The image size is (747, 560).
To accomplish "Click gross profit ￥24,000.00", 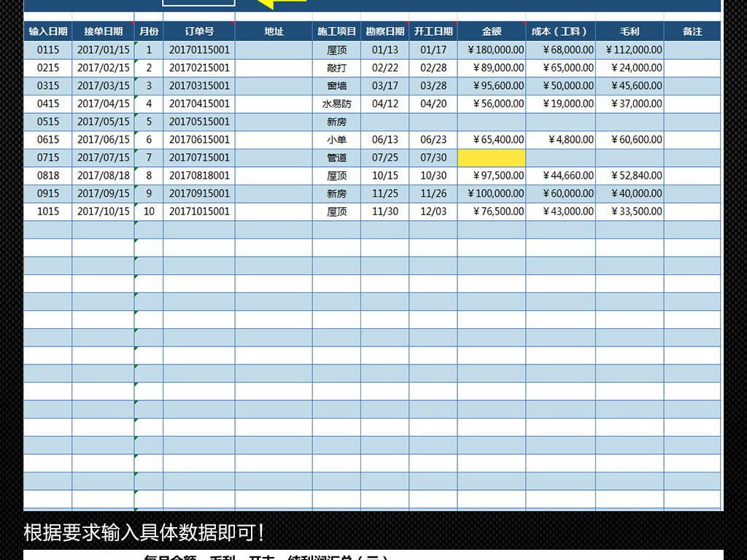I will click(x=630, y=68).
